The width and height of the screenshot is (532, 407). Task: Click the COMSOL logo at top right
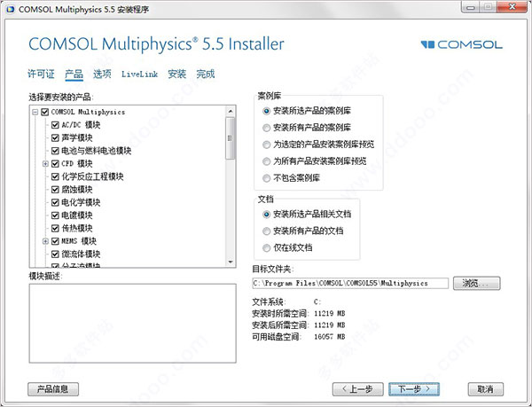pos(461,44)
